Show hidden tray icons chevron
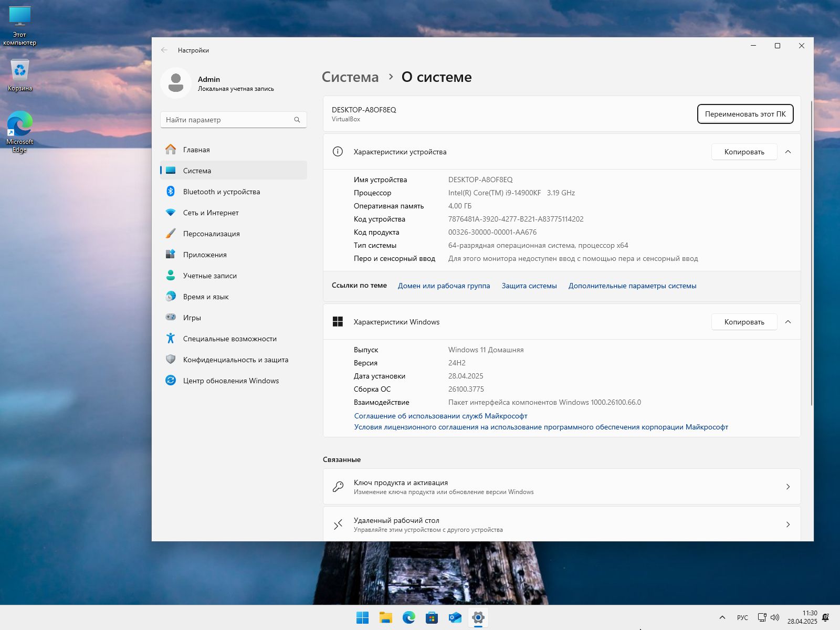Viewport: 840px width, 630px height. click(722, 618)
